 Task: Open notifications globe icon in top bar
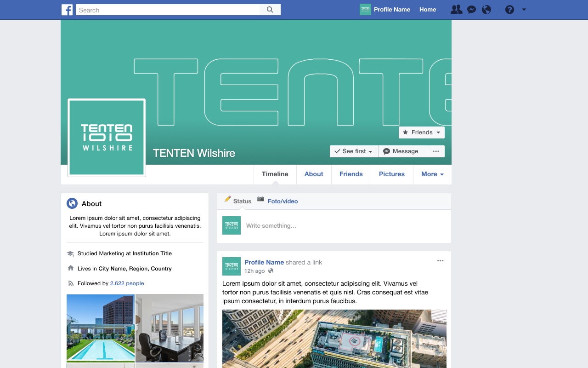486,10
